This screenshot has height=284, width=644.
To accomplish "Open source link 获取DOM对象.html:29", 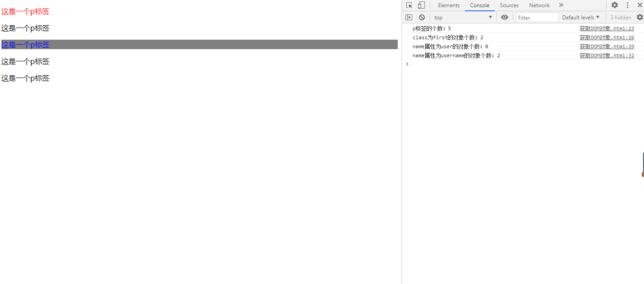I will pos(607,46).
